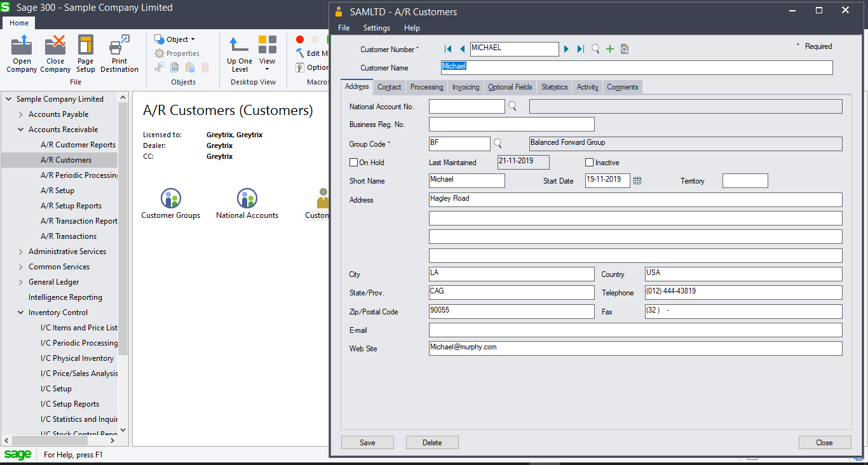Screen dimensions: 868x465
Task: Tick the On Hold checkbox
Action: (x=354, y=163)
